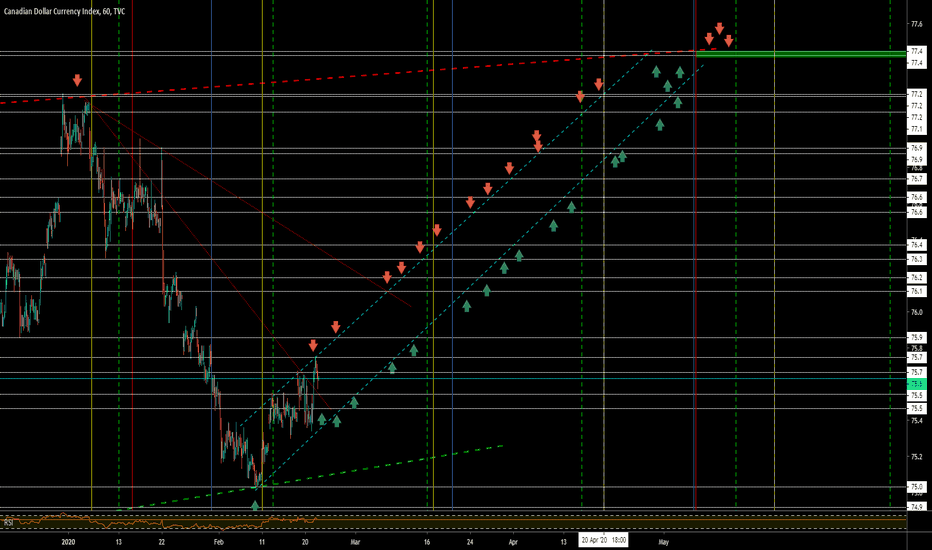Click the 75.0 price axis label
The height and width of the screenshot is (550, 932).
pyautogui.click(x=917, y=486)
